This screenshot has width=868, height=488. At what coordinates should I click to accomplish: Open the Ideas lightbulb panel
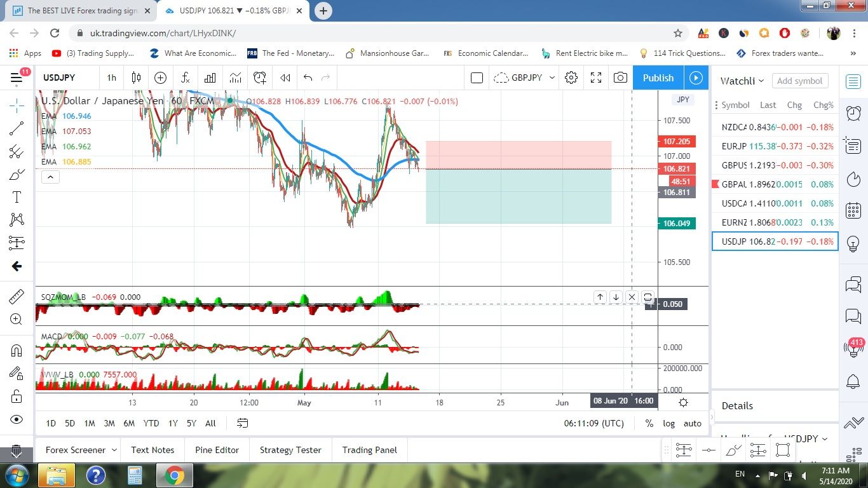point(853,243)
